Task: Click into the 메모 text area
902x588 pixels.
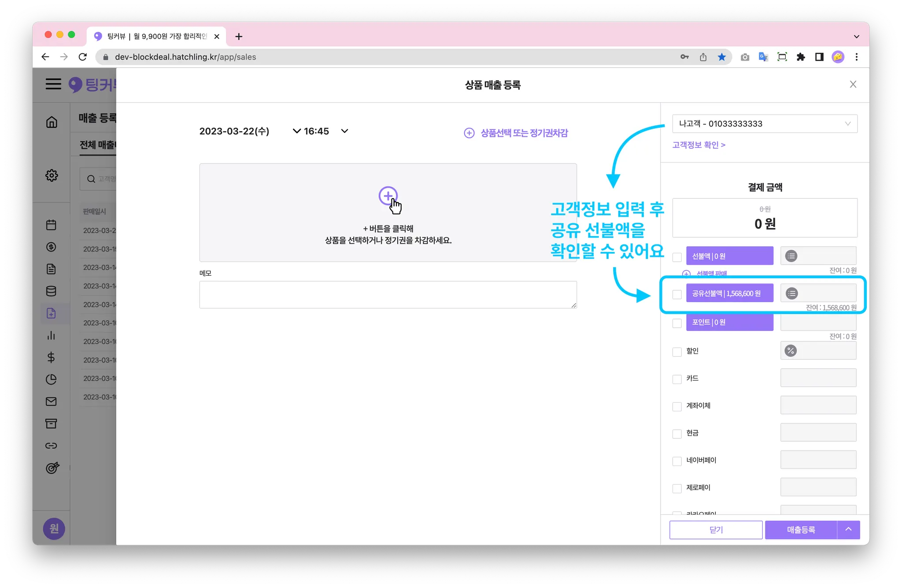Action: tap(388, 295)
